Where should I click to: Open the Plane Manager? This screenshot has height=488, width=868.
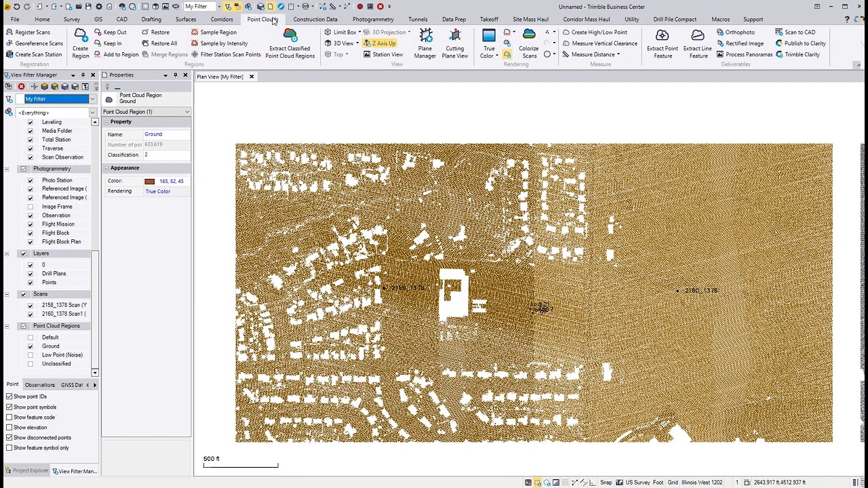tap(425, 44)
